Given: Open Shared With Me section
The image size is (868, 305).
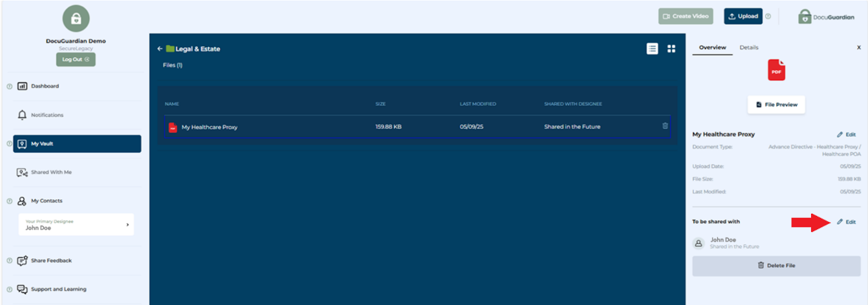Looking at the screenshot, I should pyautogui.click(x=51, y=173).
